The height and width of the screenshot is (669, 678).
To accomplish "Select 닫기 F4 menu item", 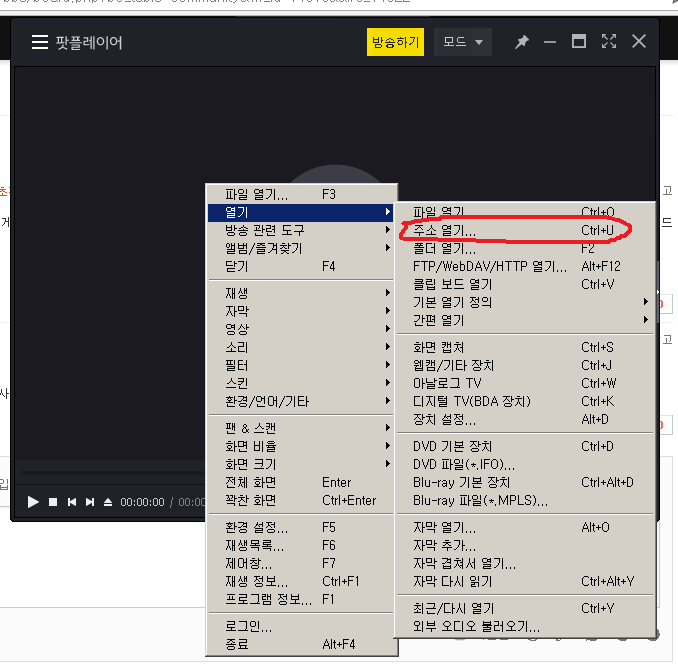I will (x=301, y=266).
